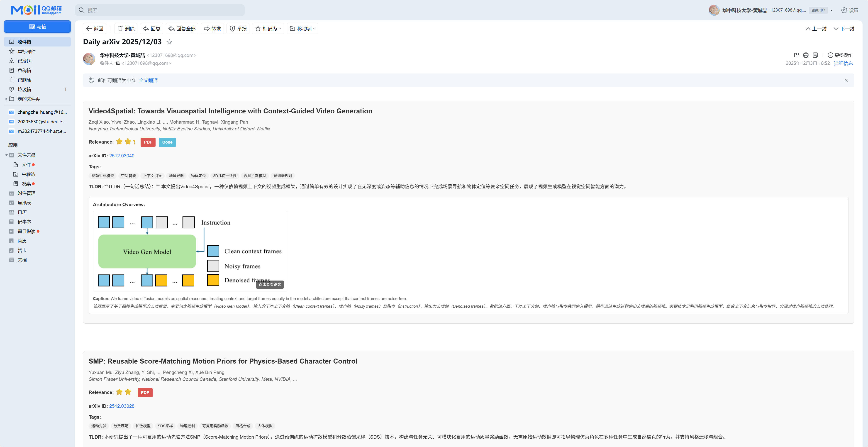868x447 pixels.
Task: Click the open in new window icon
Action: [797, 55]
